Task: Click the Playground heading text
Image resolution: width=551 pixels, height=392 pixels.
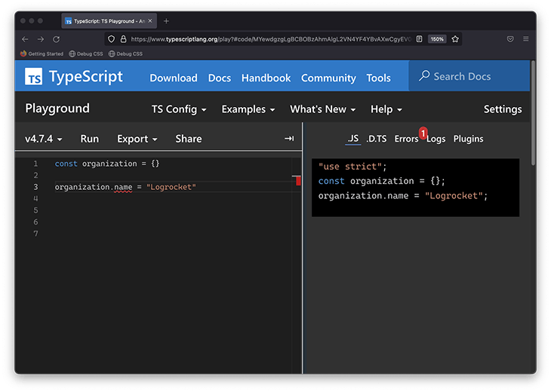Action: tap(57, 109)
